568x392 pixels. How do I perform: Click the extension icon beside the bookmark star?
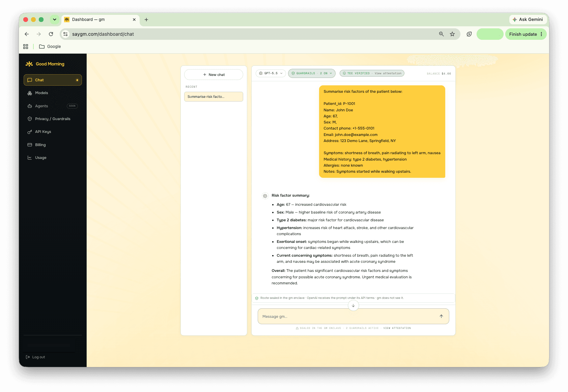point(469,34)
